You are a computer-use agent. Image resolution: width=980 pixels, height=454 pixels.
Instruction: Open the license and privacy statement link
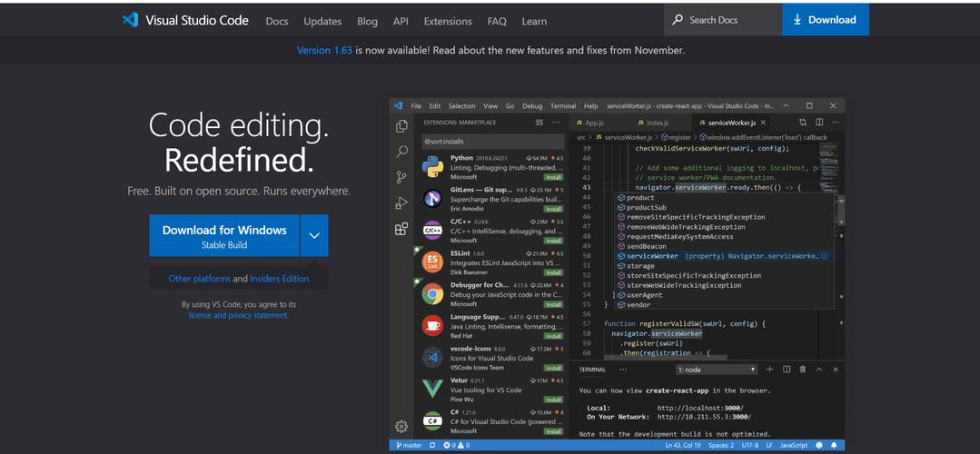[239, 316]
